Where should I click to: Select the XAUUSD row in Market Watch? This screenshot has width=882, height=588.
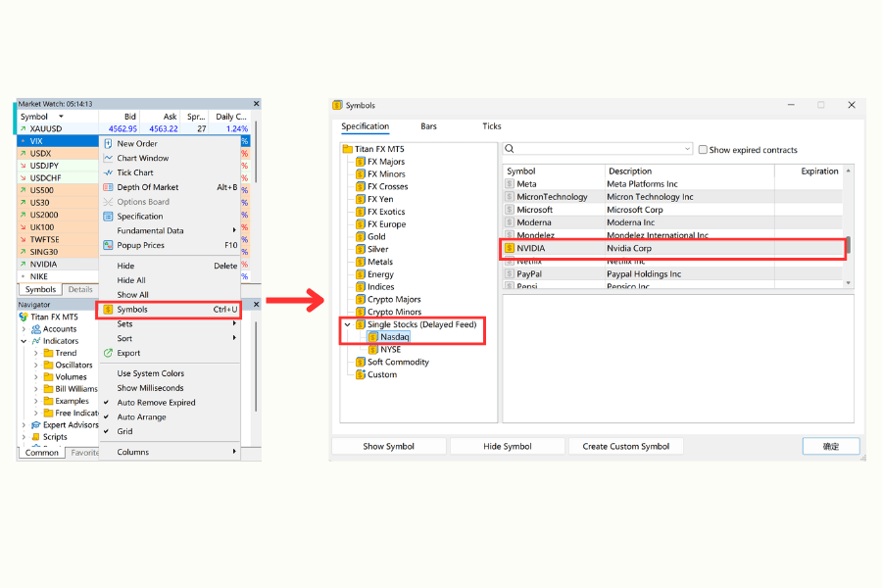click(133, 128)
